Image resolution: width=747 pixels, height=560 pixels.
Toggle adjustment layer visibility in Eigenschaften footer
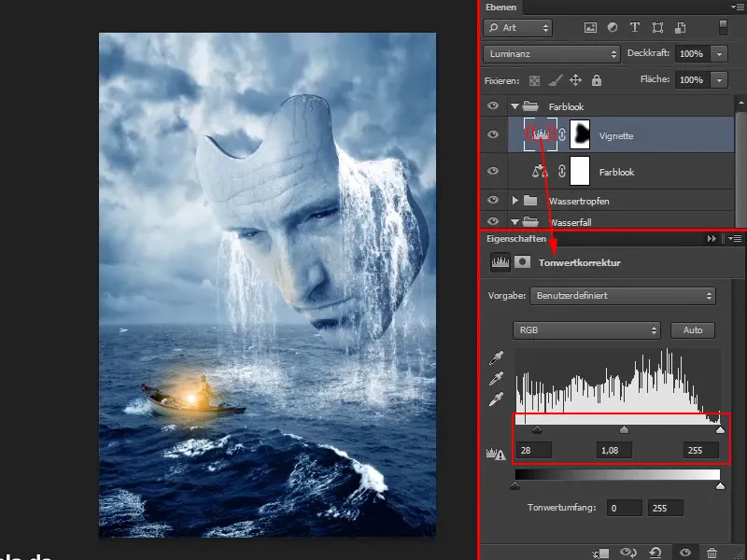[685, 553]
